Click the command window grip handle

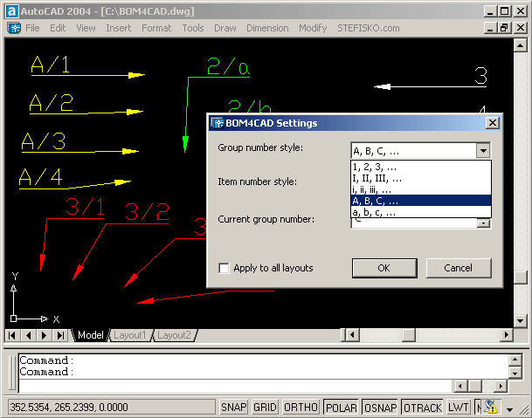(12, 373)
